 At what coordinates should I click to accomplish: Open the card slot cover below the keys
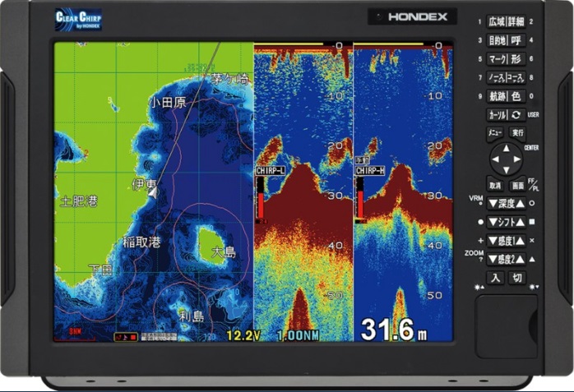(507, 326)
